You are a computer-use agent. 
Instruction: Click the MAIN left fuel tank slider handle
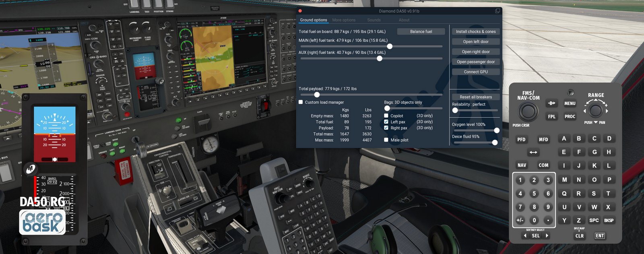390,46
